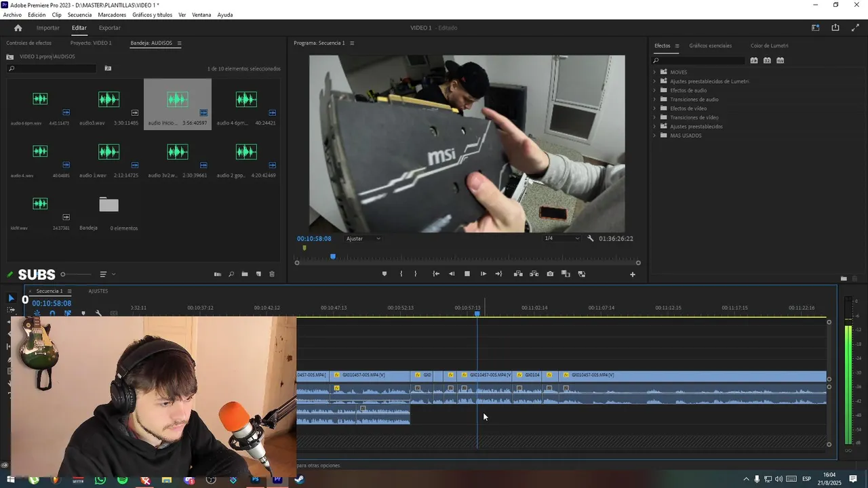Image resolution: width=868 pixels, height=488 pixels.
Task: Expand the Efectos de vídeo folder
Action: click(654, 108)
